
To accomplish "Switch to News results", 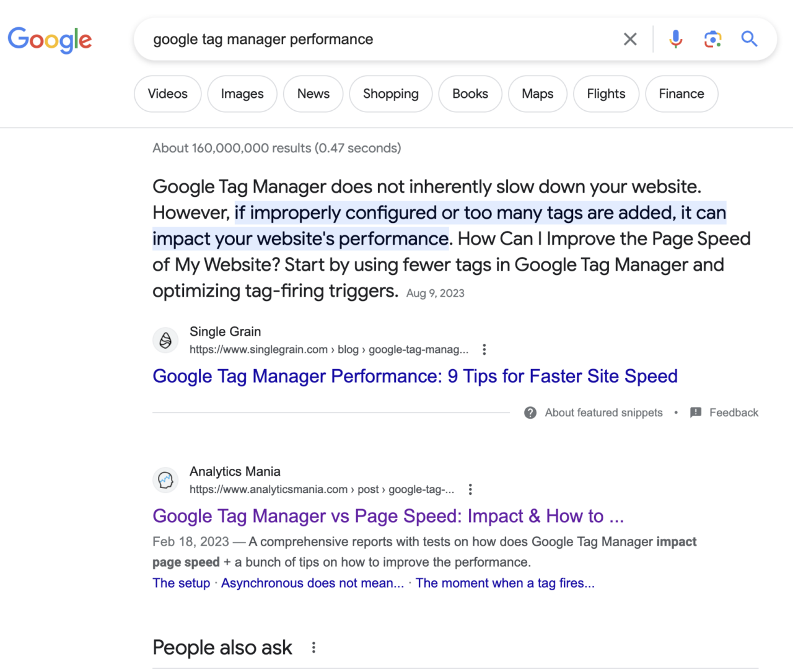I will click(x=313, y=94).
